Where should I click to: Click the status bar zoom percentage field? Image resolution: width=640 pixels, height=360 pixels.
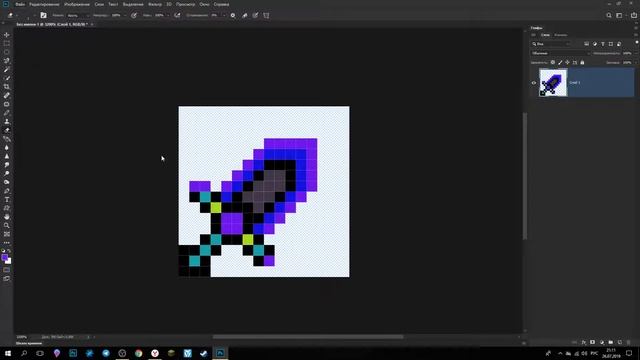pos(22,337)
